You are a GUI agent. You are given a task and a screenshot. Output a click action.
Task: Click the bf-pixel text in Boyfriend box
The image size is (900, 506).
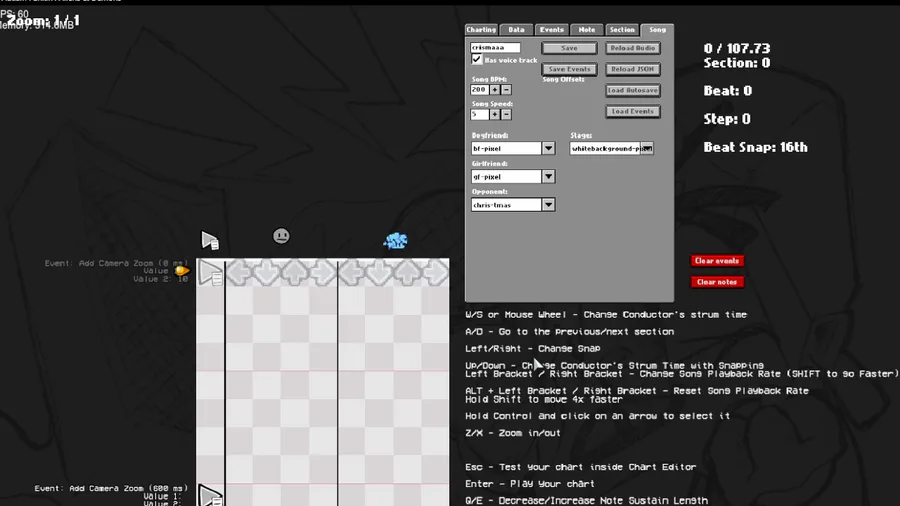pyautogui.click(x=487, y=149)
